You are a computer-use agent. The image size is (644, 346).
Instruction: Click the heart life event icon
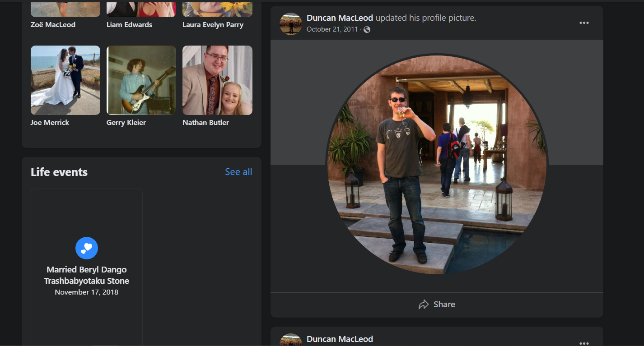(87, 248)
